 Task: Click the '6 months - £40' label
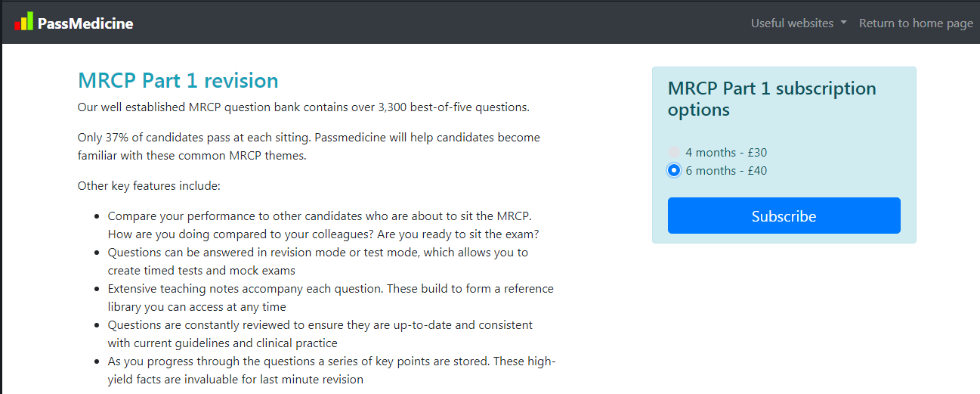click(x=726, y=170)
